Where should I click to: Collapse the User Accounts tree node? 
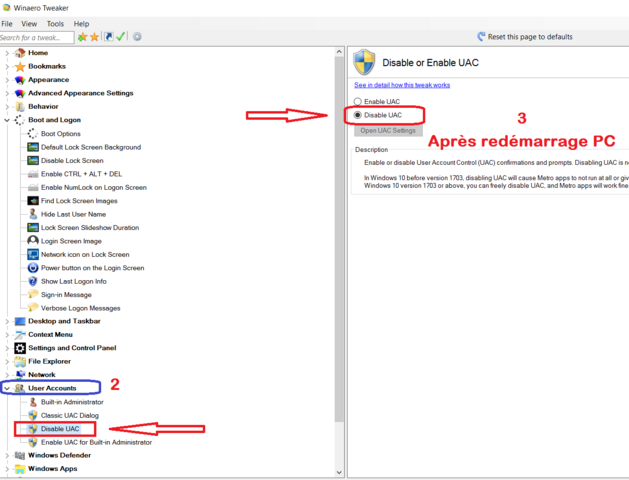pyautogui.click(x=7, y=388)
